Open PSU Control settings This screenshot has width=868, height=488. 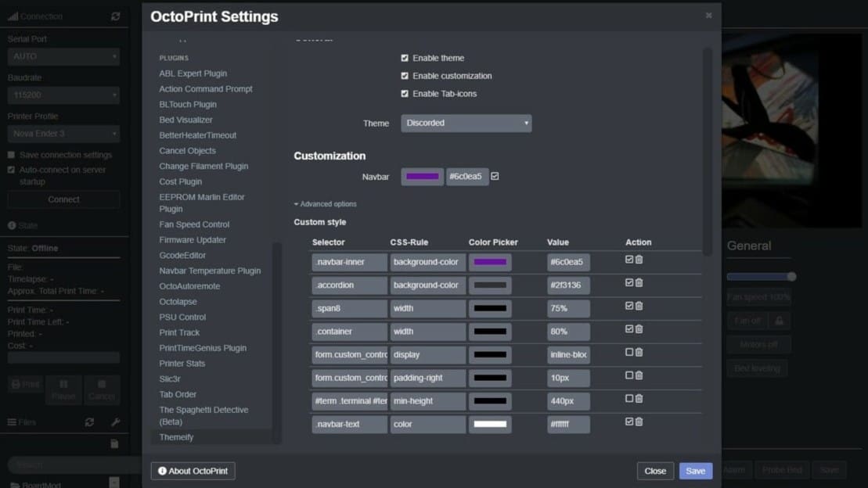[182, 317]
